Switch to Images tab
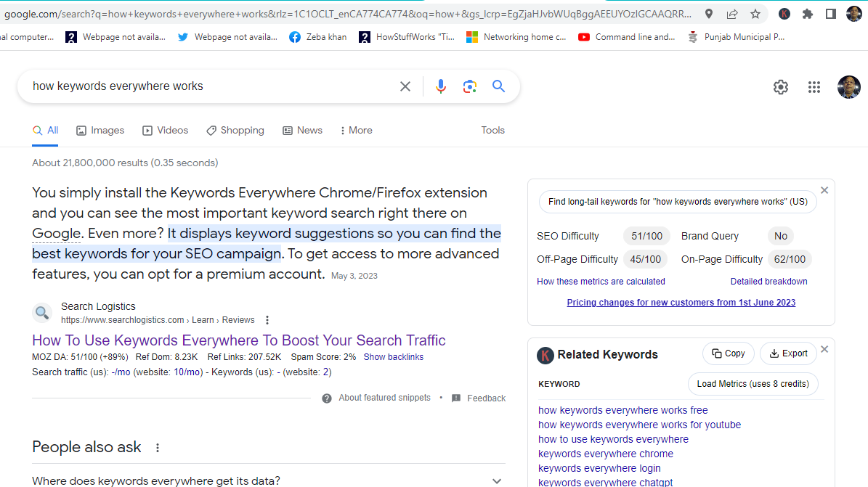Screen dimensions: 868x487 (100, 131)
